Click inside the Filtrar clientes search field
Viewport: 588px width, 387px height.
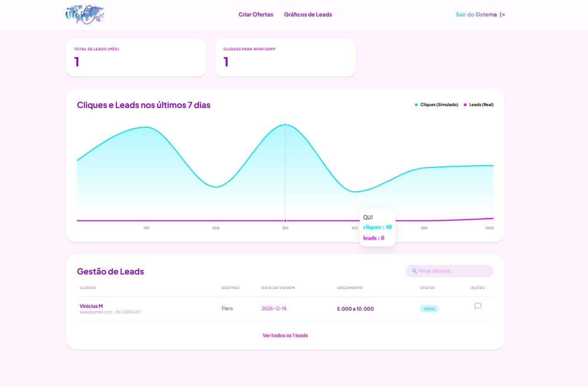coord(449,271)
